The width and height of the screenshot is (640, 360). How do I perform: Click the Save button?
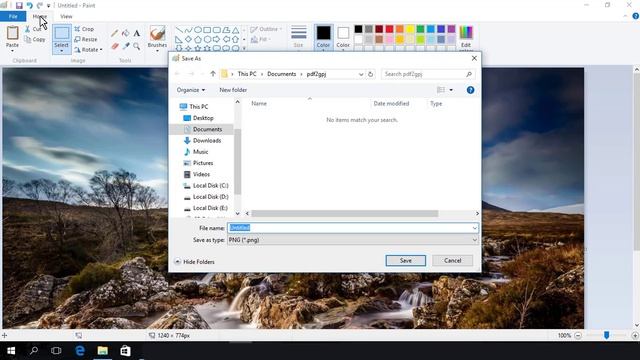[x=406, y=260]
